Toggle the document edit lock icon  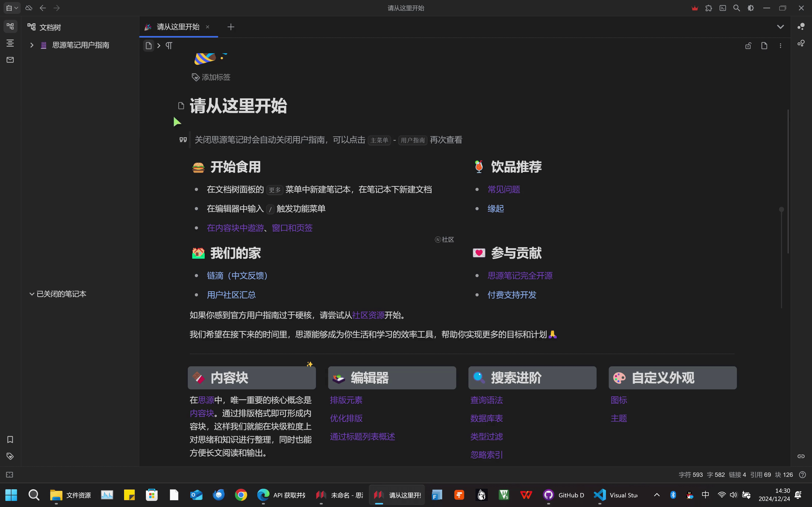[748, 46]
